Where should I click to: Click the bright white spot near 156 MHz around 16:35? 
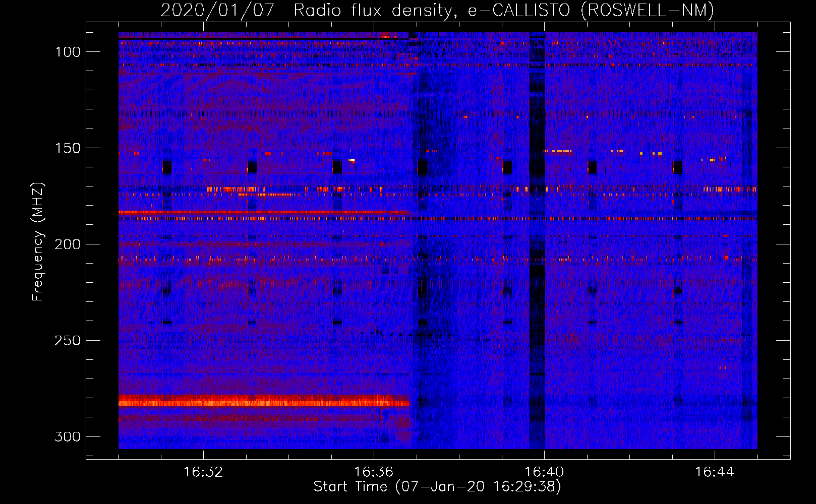pos(352,160)
